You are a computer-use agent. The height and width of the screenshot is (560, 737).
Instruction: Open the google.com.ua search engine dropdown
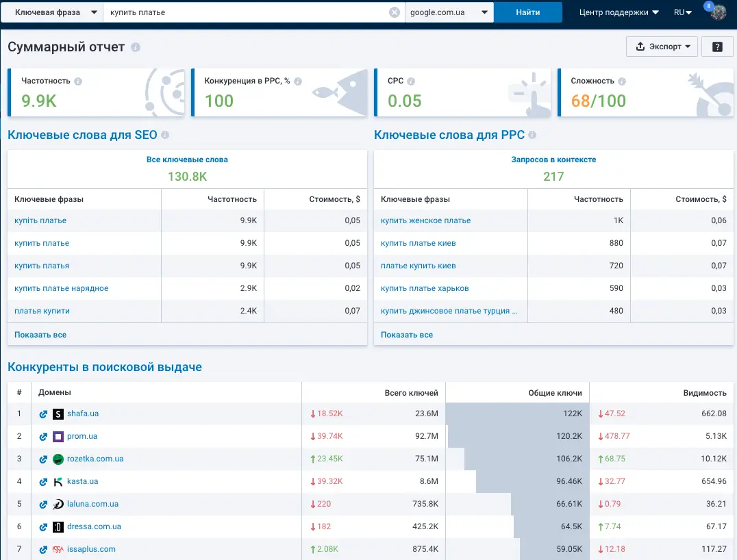tap(449, 12)
